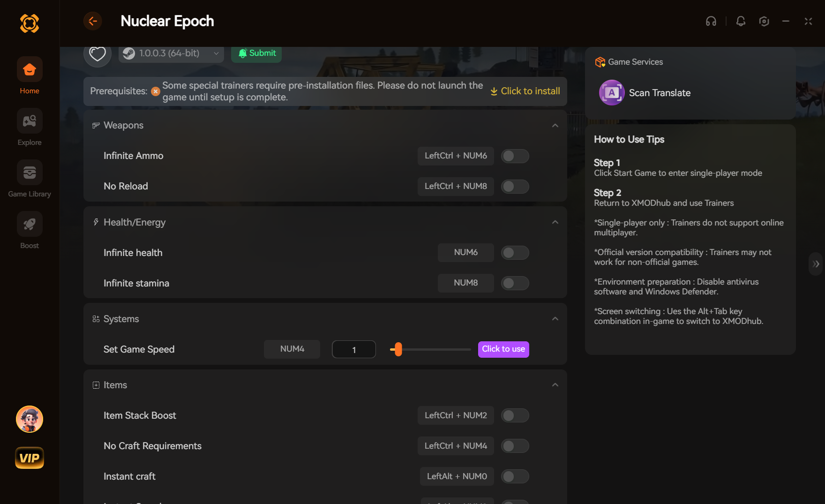The height and width of the screenshot is (504, 825).
Task: Collapse the right panel with double chevron
Action: pos(816,264)
